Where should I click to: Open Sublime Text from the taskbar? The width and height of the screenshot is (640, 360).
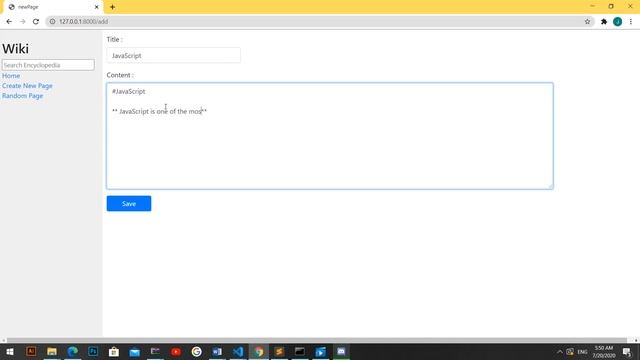pyautogui.click(x=279, y=351)
